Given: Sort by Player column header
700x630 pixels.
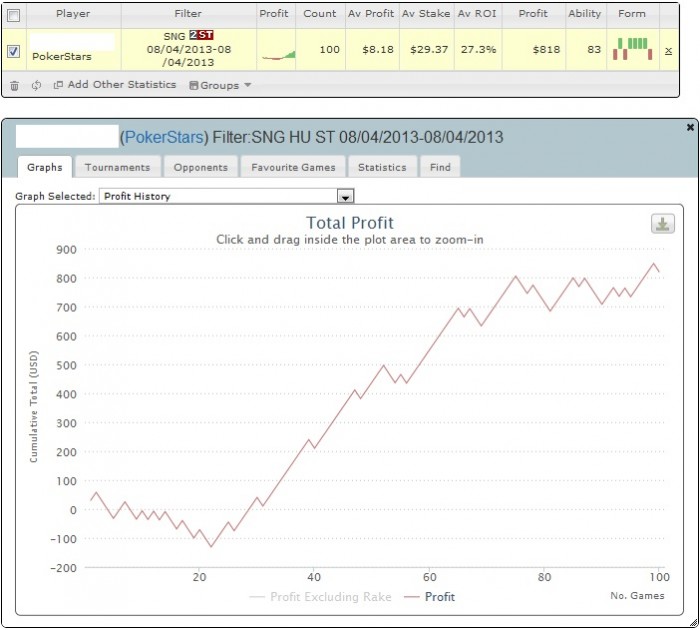Looking at the screenshot, I should (x=73, y=14).
